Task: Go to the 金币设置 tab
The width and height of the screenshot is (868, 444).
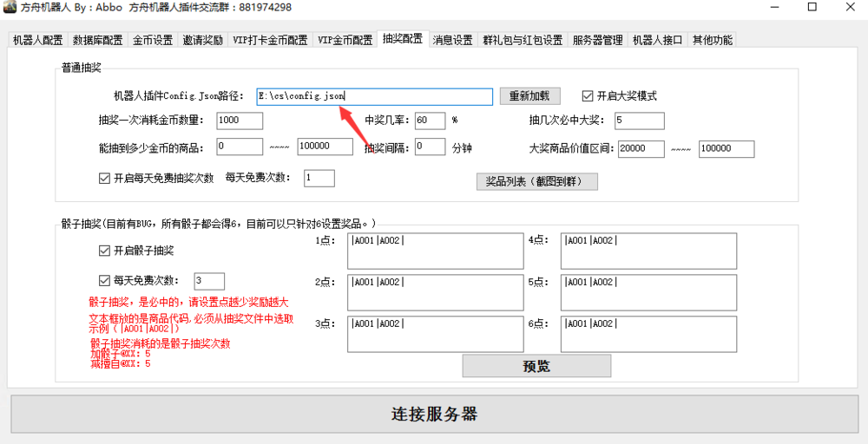Action: (x=153, y=40)
